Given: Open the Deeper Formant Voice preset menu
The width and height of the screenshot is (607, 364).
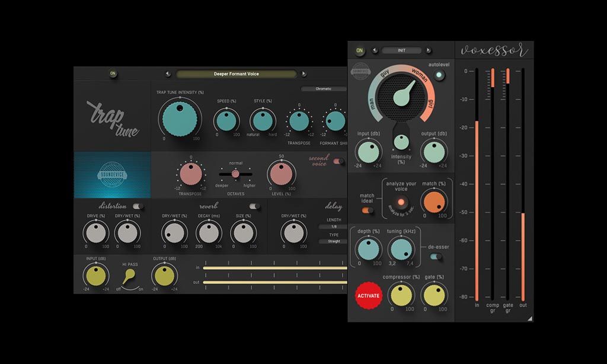Looking at the screenshot, I should coord(236,74).
